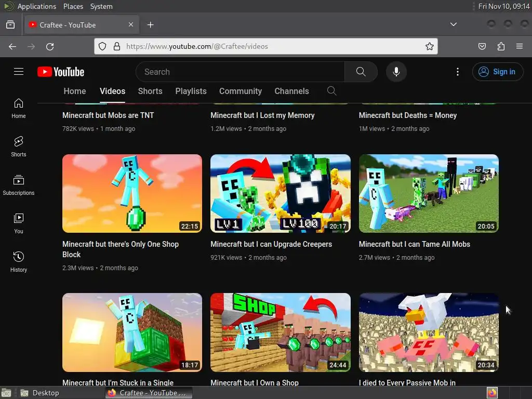Select Craftee - YouTube taskbar window button
This screenshot has height=399, width=532.
point(149,393)
